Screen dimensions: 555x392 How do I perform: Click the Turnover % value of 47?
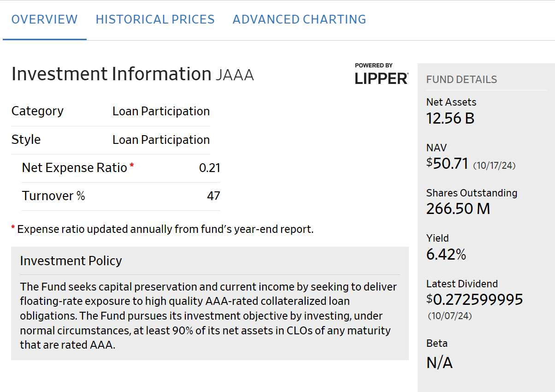click(214, 196)
